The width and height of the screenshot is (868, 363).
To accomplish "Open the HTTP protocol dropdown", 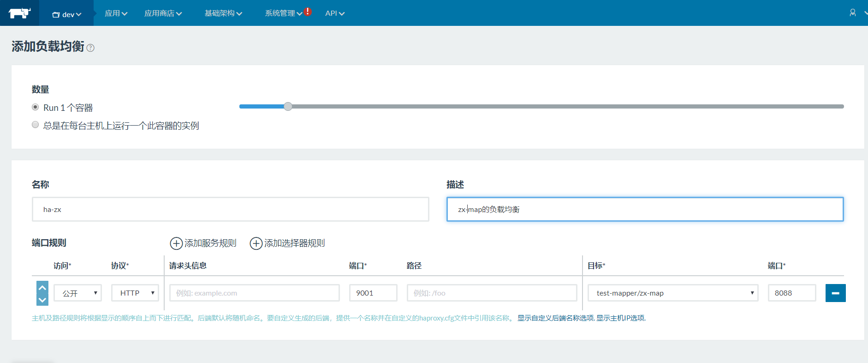I will tap(135, 293).
